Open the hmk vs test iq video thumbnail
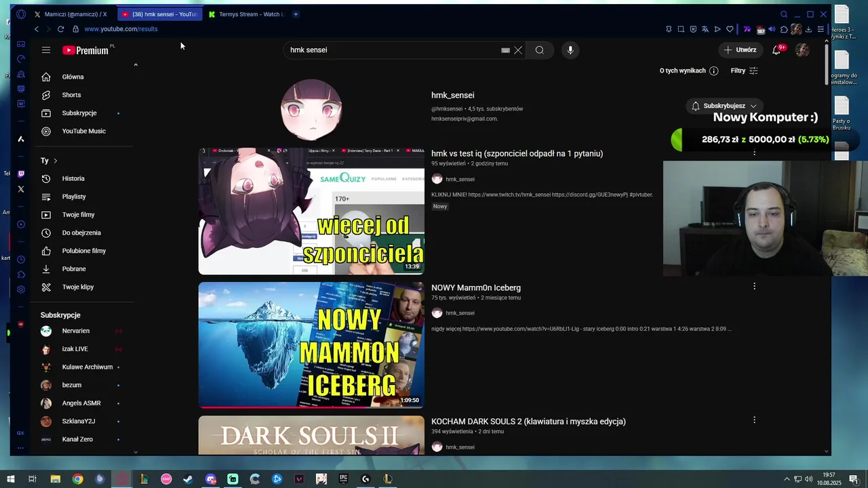 click(311, 211)
